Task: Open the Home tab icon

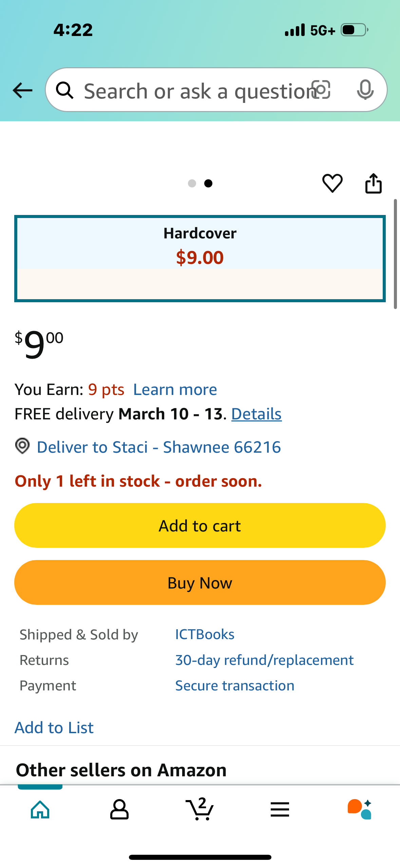Action: 40,810
